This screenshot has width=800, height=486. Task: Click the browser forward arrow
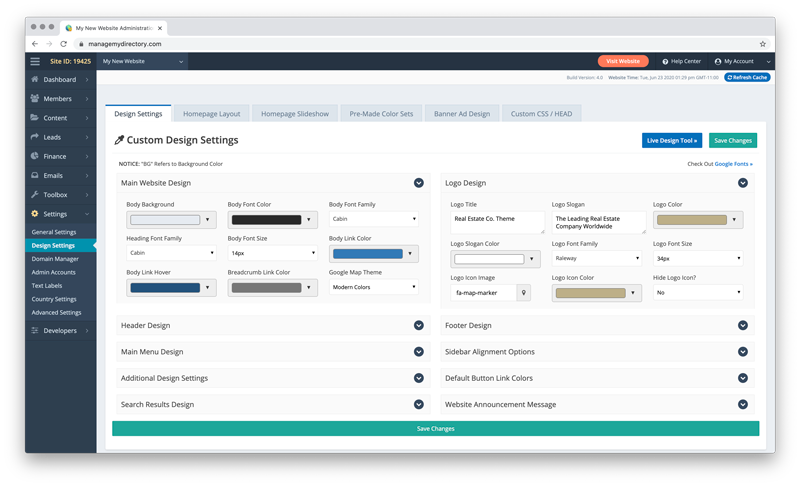(49, 44)
